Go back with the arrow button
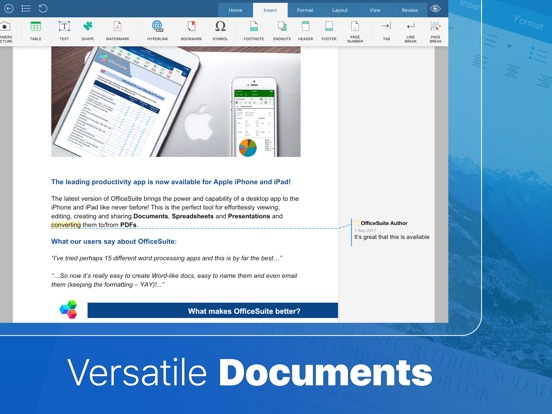This screenshot has height=414, width=552. tap(9, 8)
